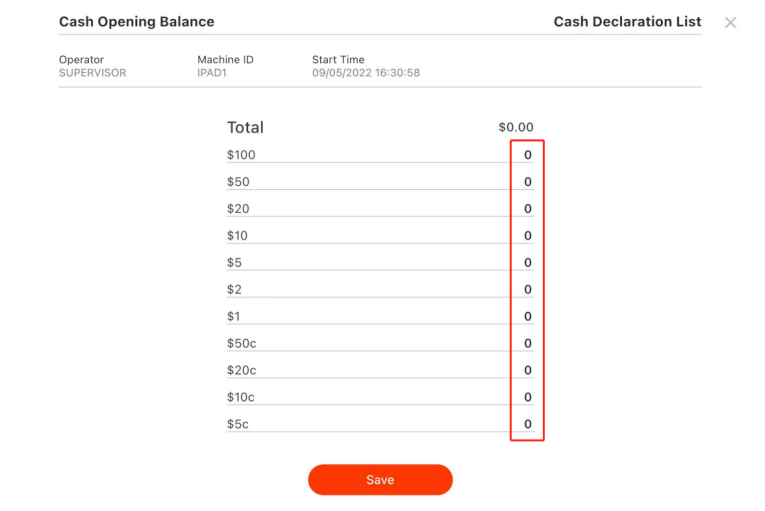Click the Start Time date value
Image resolution: width=765 pixels, height=511 pixels.
tap(366, 73)
